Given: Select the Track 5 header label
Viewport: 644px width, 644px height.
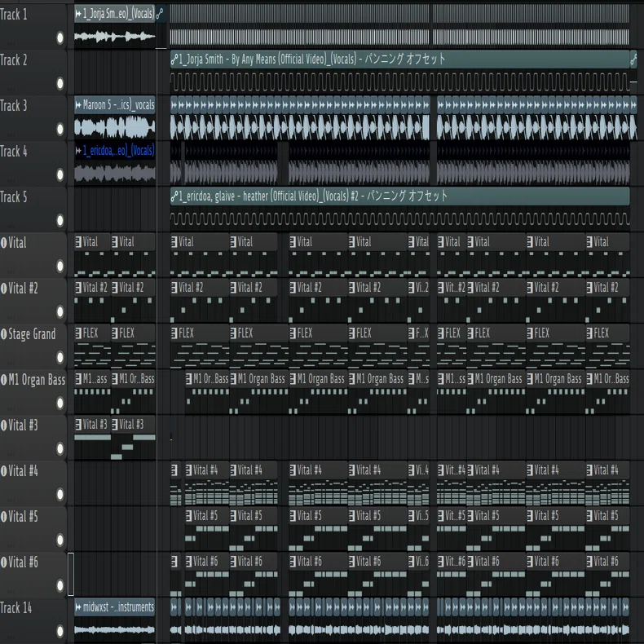Looking at the screenshot, I should tap(14, 196).
